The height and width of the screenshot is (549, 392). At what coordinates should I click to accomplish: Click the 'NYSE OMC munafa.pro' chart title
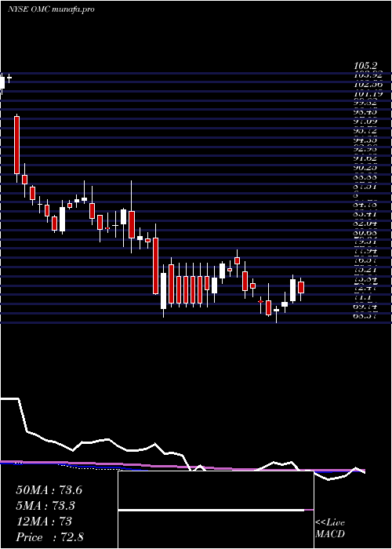[x=51, y=9]
